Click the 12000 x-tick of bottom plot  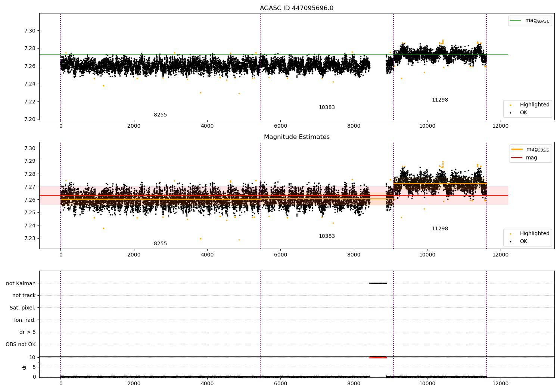[500, 384]
